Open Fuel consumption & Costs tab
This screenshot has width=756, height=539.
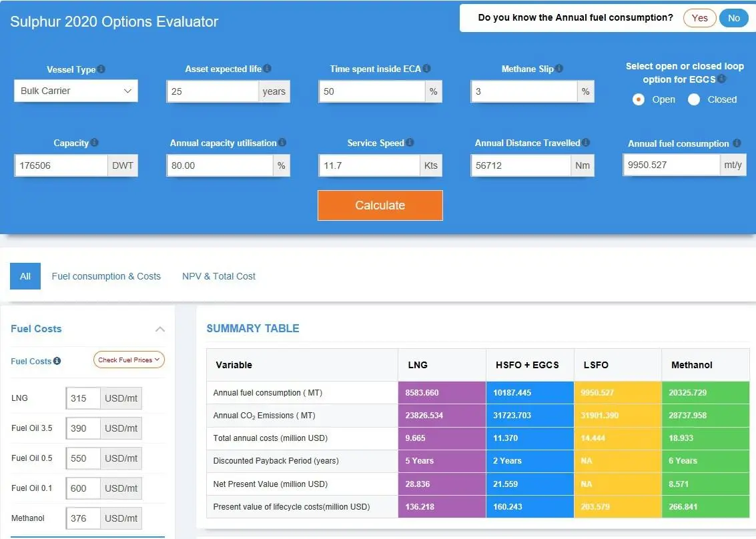pos(106,276)
